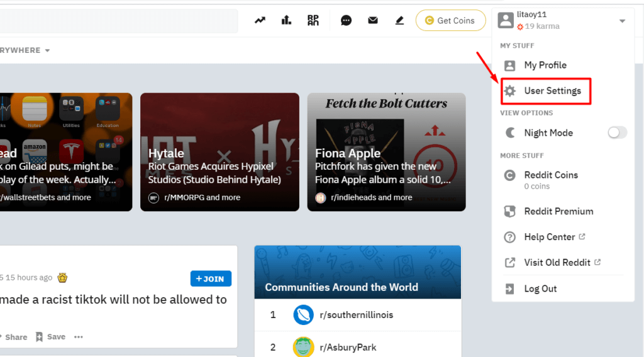644x357 pixels.
Task: Click the litaoy11 user avatar icon
Action: 506,20
